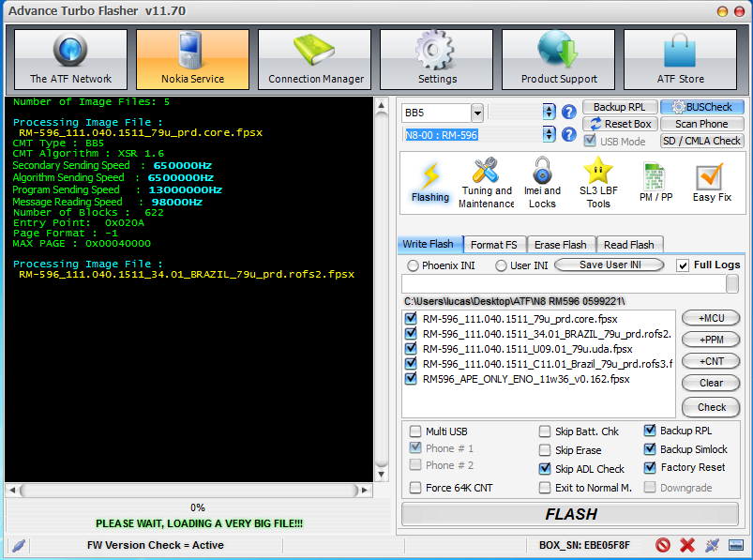Switch to Format FS tab
The height and width of the screenshot is (560, 753).
click(x=494, y=245)
